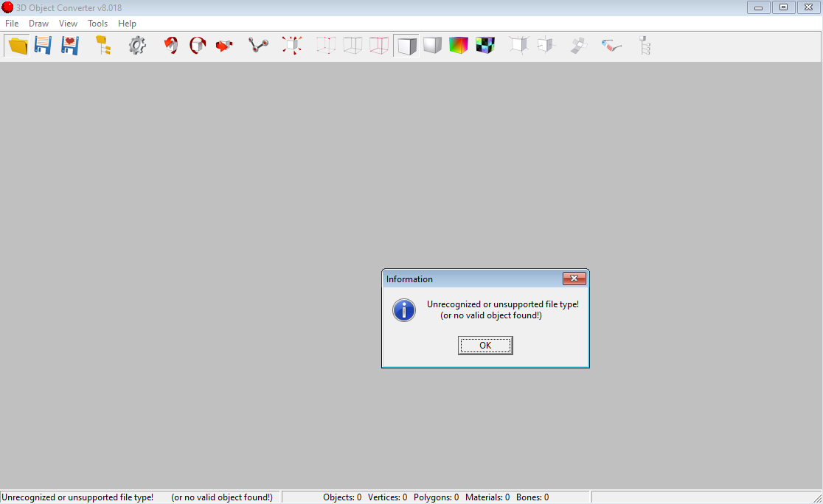Select the smooth-shaded gray cube mode
The image size is (823, 504).
tap(432, 46)
